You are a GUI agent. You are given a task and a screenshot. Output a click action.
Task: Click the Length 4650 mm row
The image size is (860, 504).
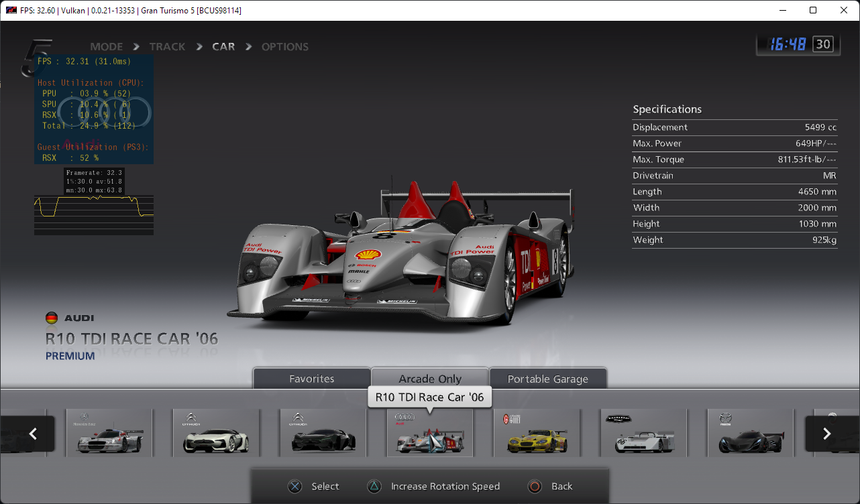(735, 192)
